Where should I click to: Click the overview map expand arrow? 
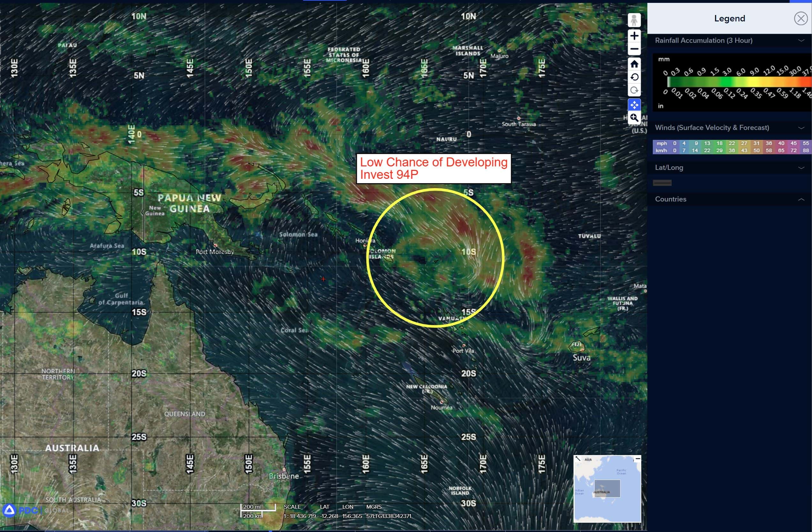click(577, 459)
